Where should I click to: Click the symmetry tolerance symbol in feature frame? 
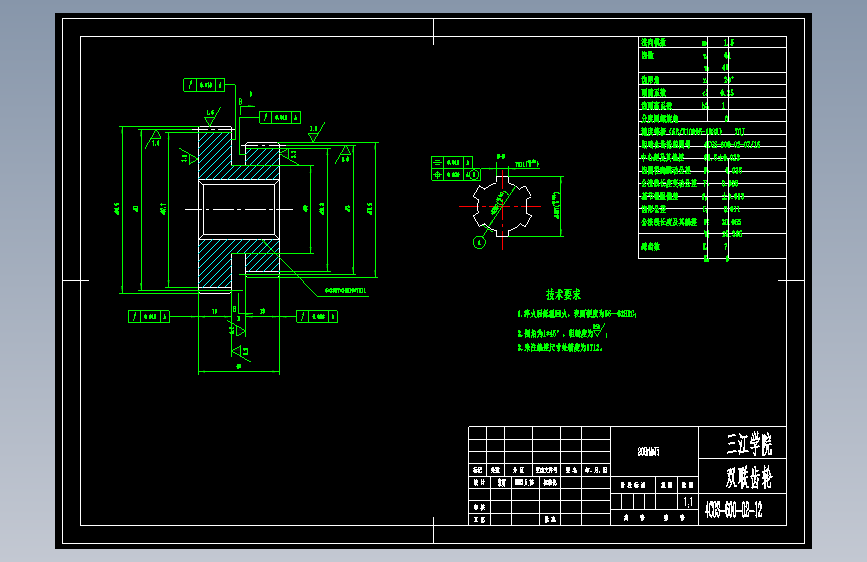click(437, 163)
